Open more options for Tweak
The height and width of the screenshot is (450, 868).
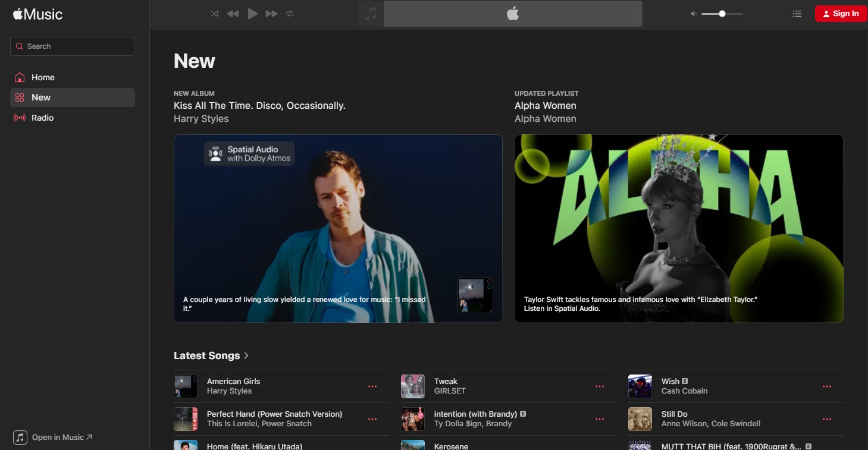point(600,386)
